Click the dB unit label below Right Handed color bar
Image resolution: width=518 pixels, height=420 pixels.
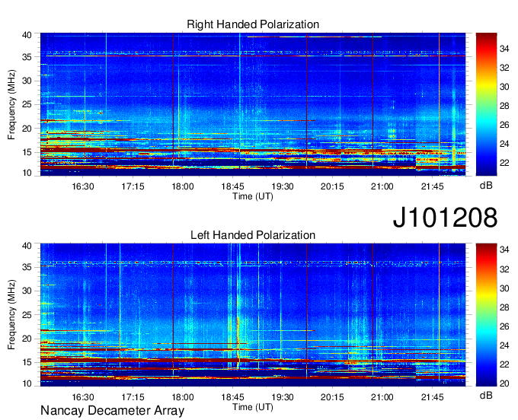[x=486, y=186]
